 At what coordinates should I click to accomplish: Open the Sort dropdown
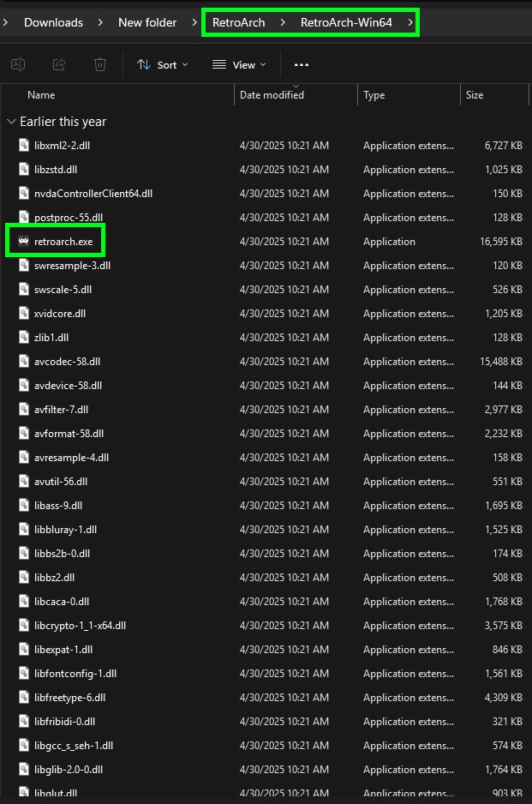click(x=163, y=64)
